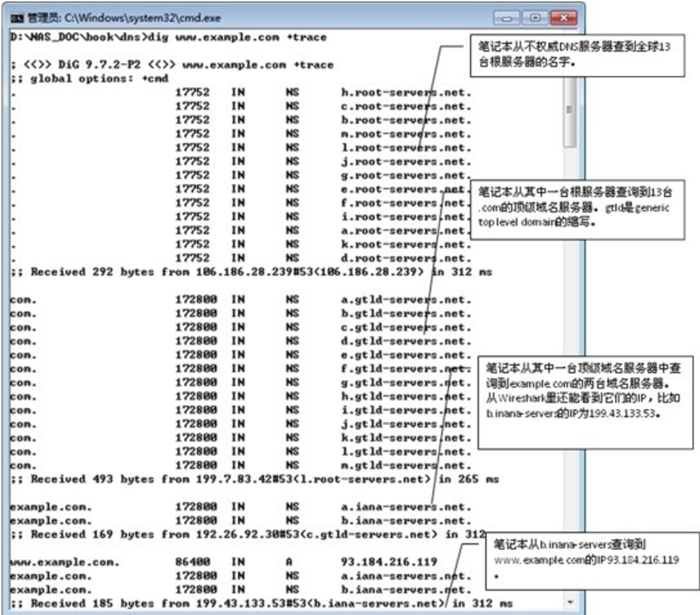Click the title text C:\Windows\system32\cmd.exe
The height and width of the screenshot is (615, 700).
[x=142, y=18]
